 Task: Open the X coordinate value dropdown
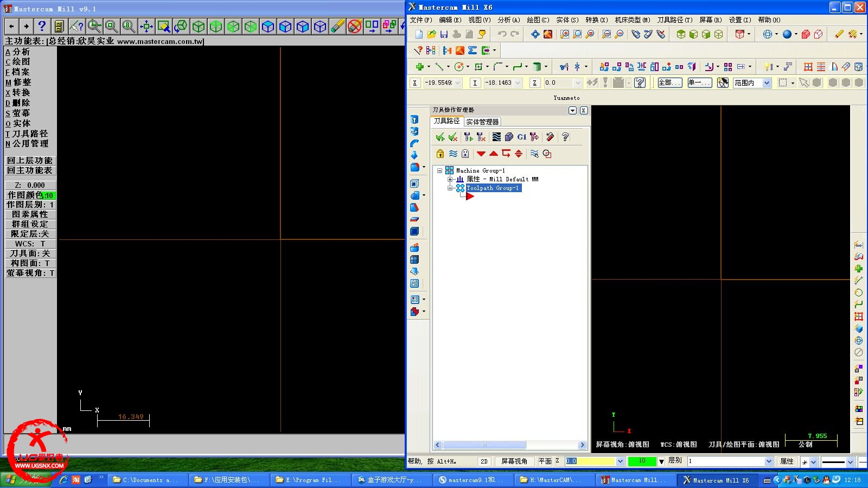[x=458, y=83]
